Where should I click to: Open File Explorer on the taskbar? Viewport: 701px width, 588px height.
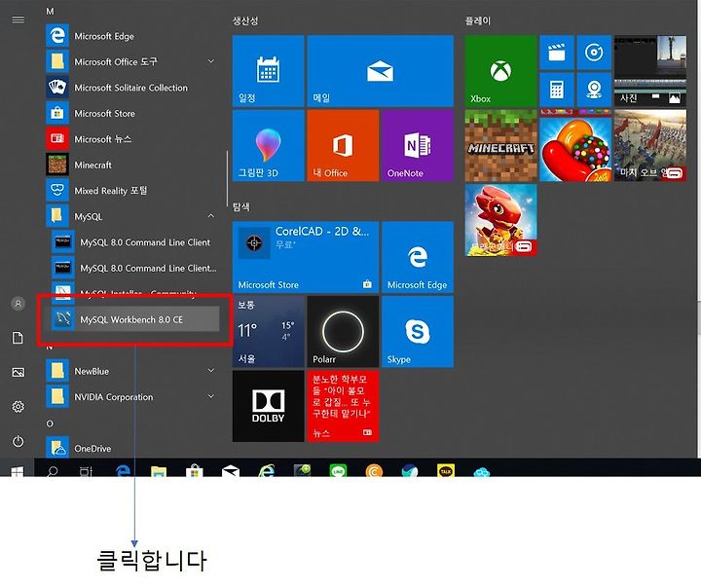click(159, 471)
